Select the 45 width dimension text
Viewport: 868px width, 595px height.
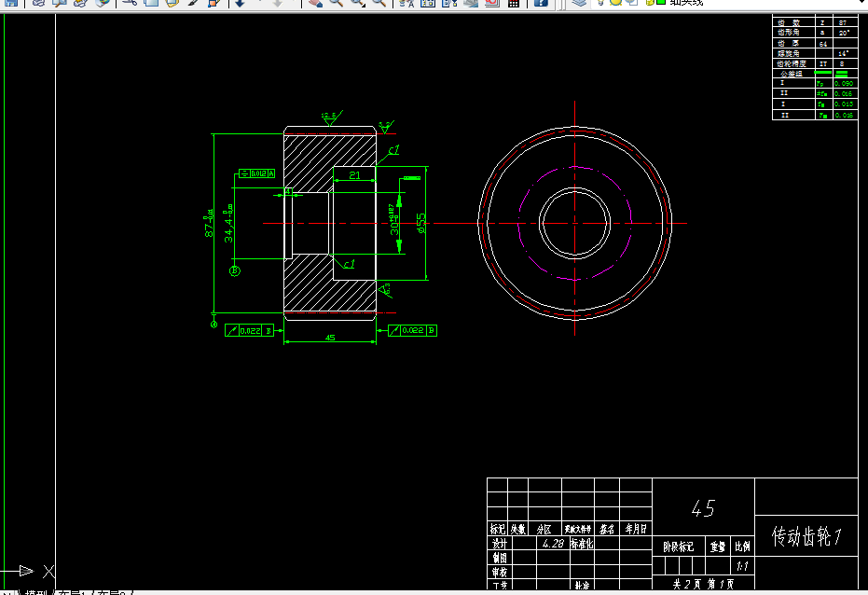point(330,337)
